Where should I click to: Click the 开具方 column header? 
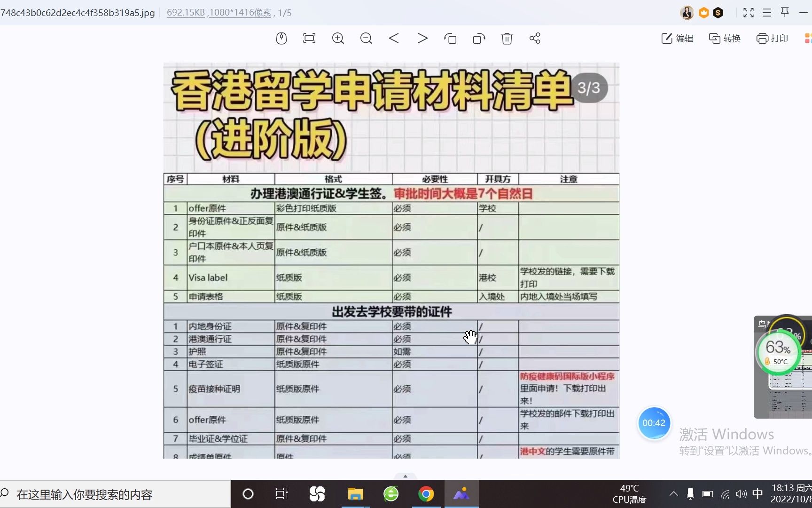coord(498,179)
